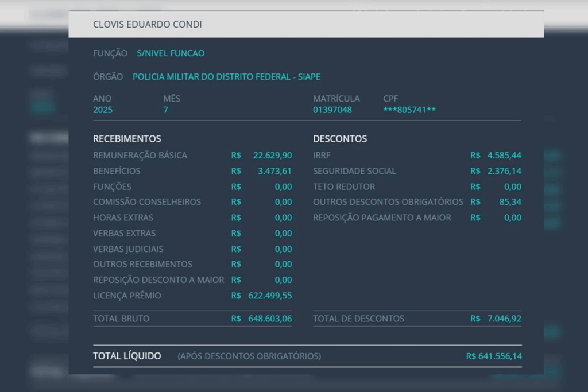
Task: Click the S/NIVEL FUNCAO function value
Action: 171,53
